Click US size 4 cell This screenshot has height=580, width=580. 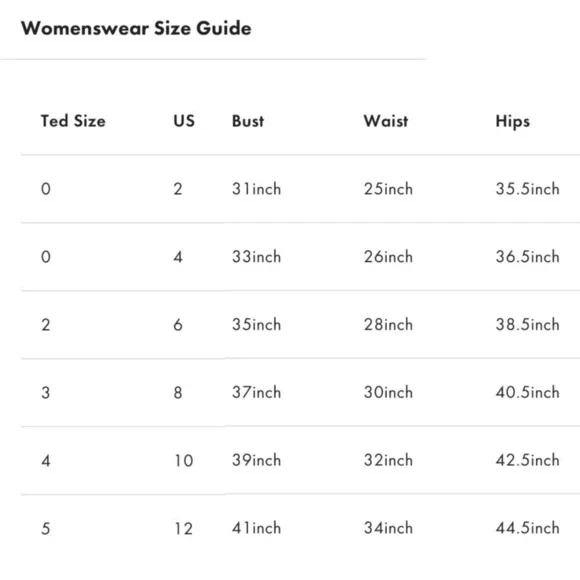coord(178,257)
